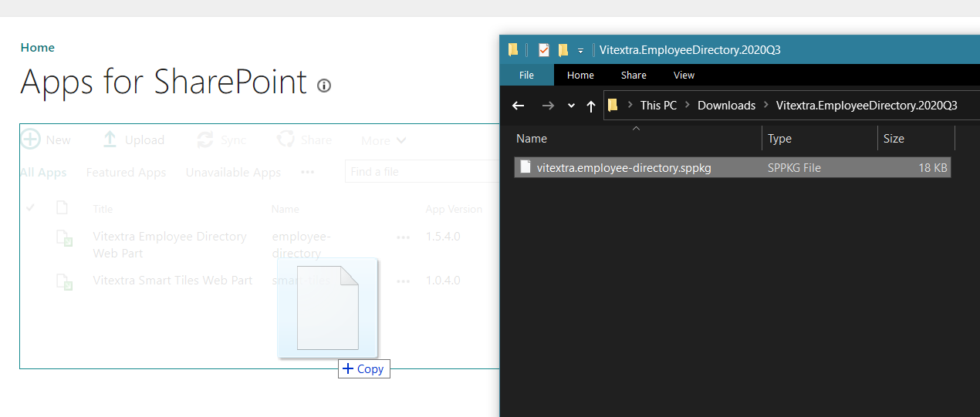
Task: Click the info icon beside Apps for SharePoint
Action: pyautogui.click(x=324, y=86)
